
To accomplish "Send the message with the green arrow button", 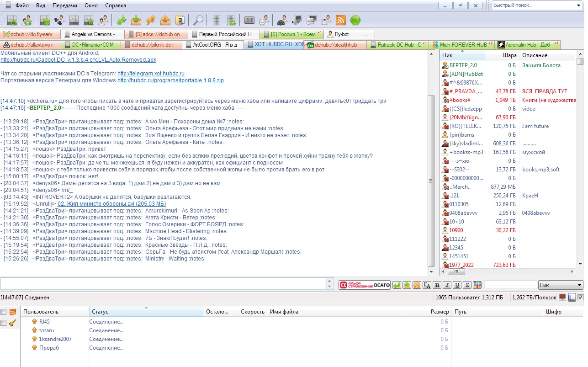I will tap(397, 285).
